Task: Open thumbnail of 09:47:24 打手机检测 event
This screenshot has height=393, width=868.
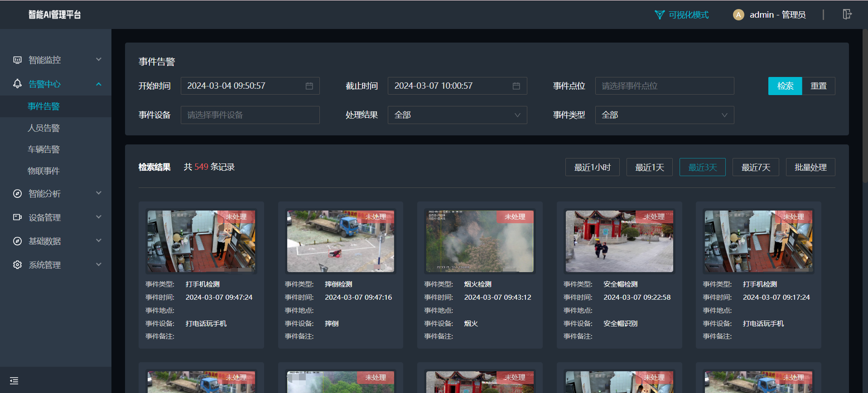Action: click(201, 241)
